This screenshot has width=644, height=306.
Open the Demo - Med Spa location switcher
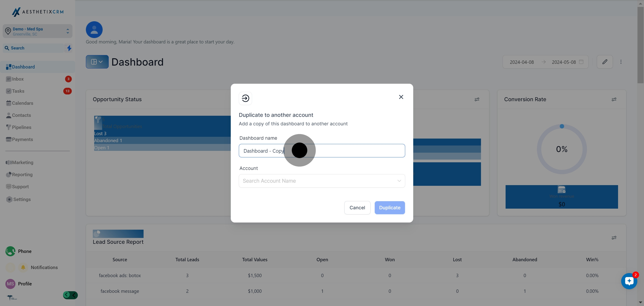[x=38, y=31]
